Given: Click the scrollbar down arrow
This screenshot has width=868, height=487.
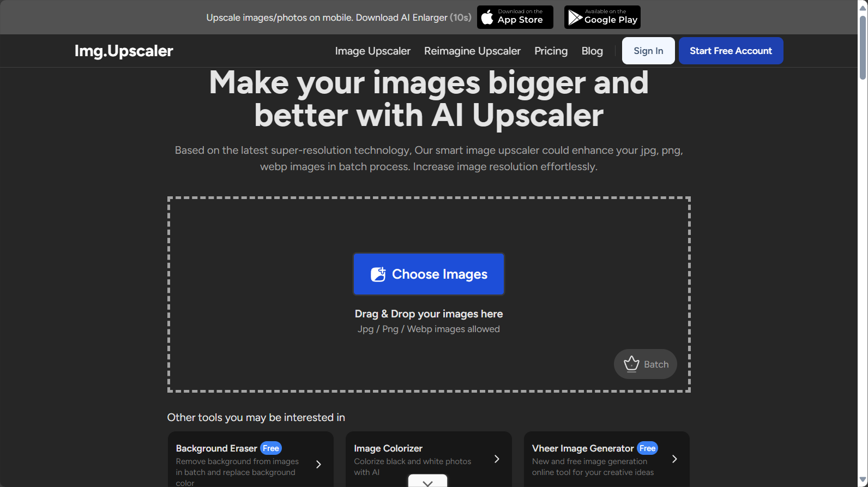Looking at the screenshot, I should [863, 480].
